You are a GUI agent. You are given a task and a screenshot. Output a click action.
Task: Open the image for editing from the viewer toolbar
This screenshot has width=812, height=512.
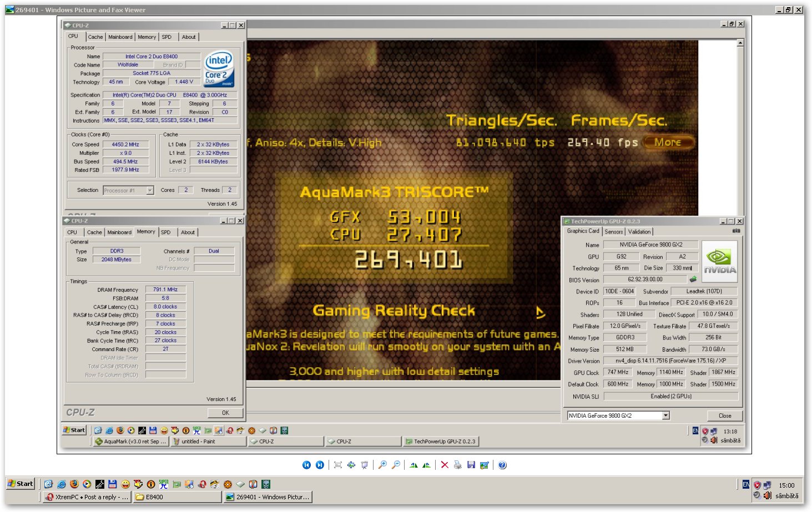coord(484,465)
